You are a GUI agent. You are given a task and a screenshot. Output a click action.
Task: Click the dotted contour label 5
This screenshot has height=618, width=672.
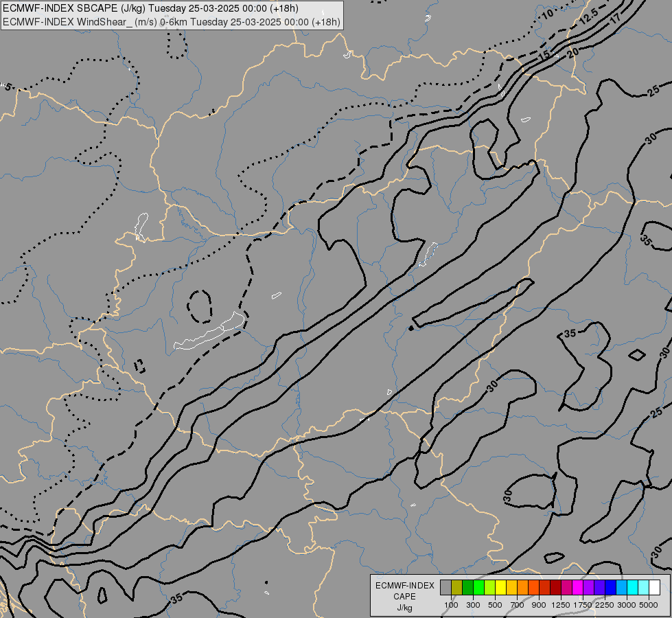pyautogui.click(x=8, y=87)
